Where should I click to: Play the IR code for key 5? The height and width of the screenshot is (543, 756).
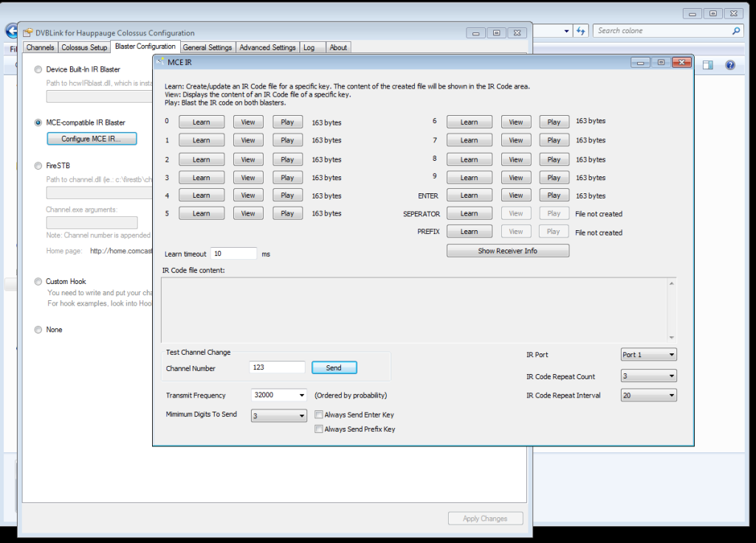288,213
